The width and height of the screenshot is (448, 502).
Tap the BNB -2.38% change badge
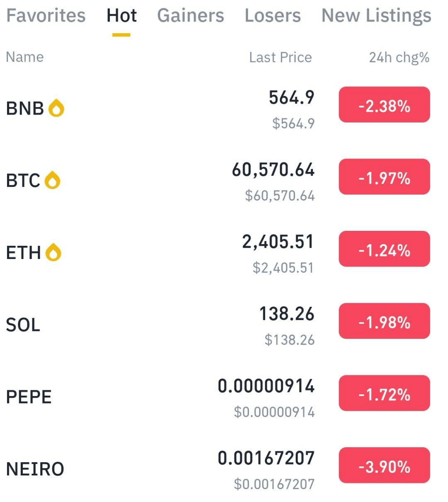tap(385, 105)
